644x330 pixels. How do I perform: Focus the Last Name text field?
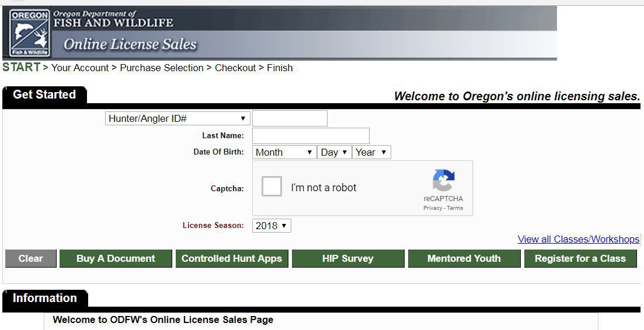[x=311, y=136]
